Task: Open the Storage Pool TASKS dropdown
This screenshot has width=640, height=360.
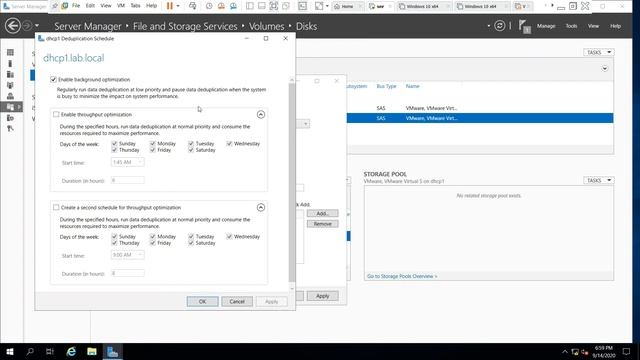Action: (x=598, y=180)
